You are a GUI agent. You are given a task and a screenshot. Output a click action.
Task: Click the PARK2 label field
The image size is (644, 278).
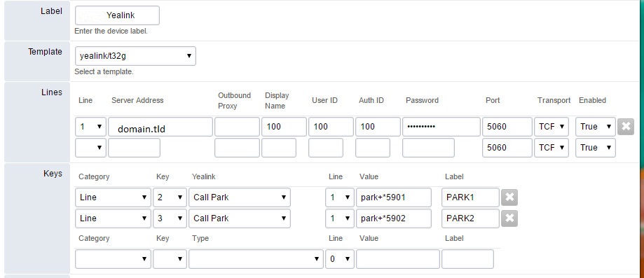coord(470,218)
